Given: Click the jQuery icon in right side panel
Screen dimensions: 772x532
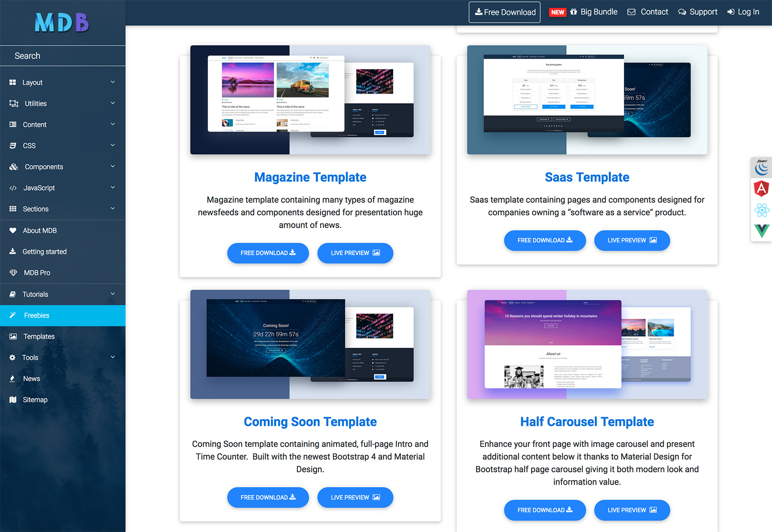Looking at the screenshot, I should 762,167.
